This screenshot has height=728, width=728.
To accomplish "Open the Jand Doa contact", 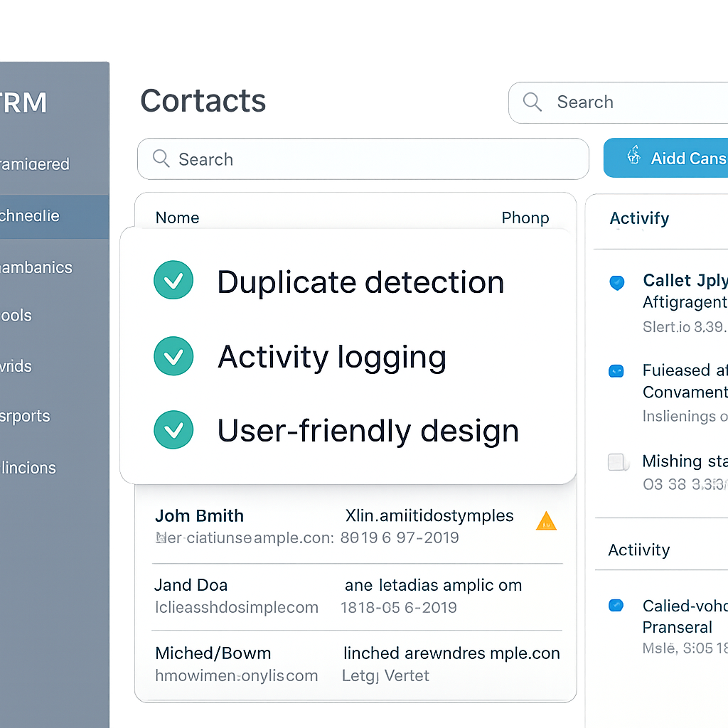I will [191, 585].
